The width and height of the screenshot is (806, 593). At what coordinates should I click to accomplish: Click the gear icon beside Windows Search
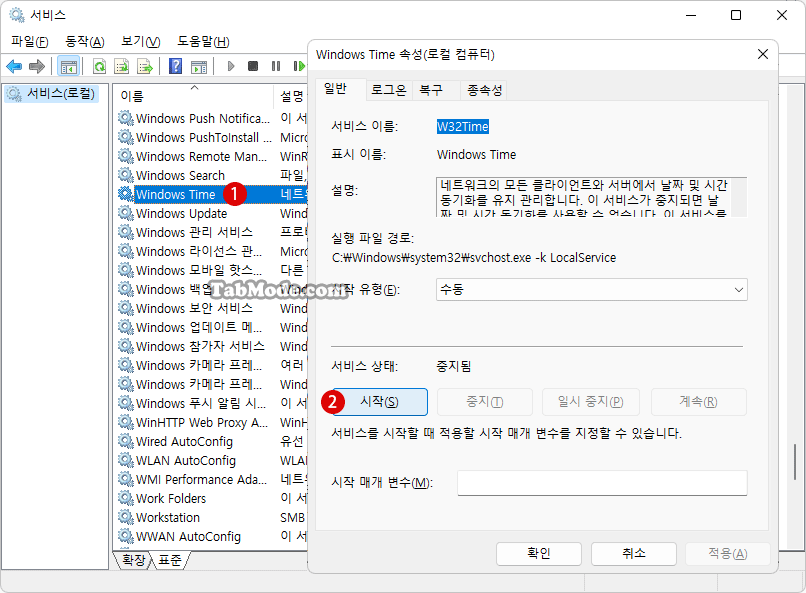(125, 175)
